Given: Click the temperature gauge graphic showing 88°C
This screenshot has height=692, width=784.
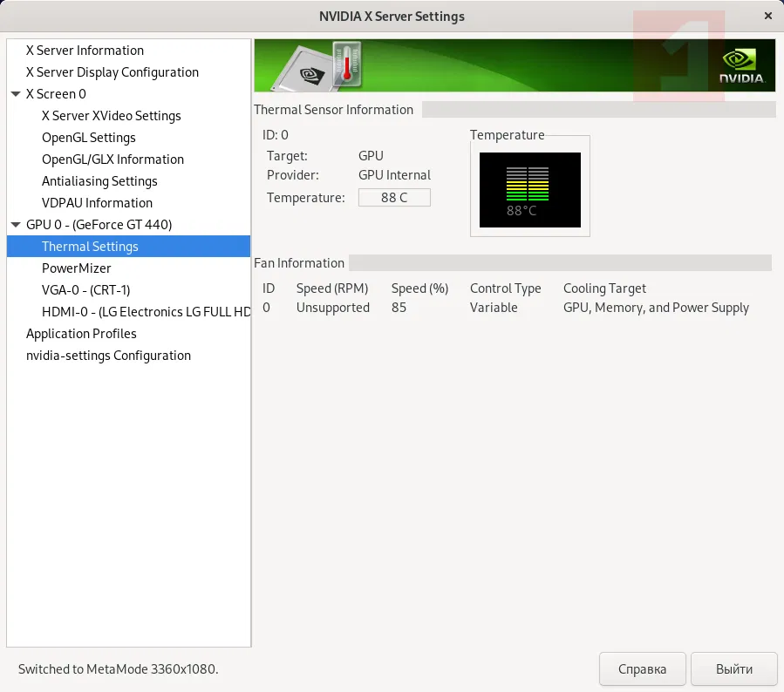Looking at the screenshot, I should tap(530, 190).
